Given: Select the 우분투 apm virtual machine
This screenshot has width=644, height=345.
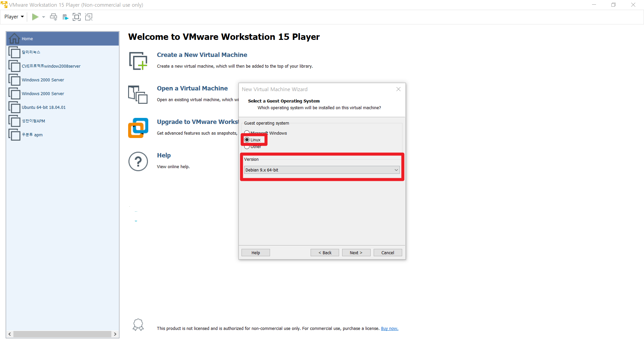Looking at the screenshot, I should pos(62,135).
